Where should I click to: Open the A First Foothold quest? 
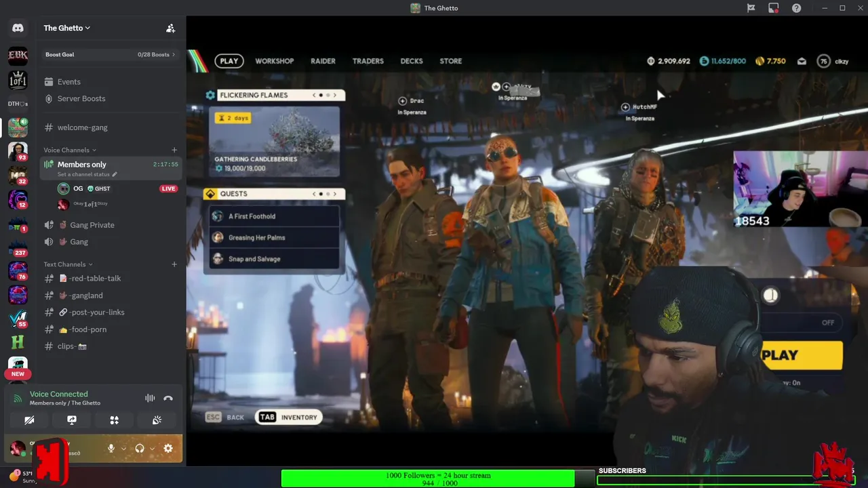[x=274, y=216]
